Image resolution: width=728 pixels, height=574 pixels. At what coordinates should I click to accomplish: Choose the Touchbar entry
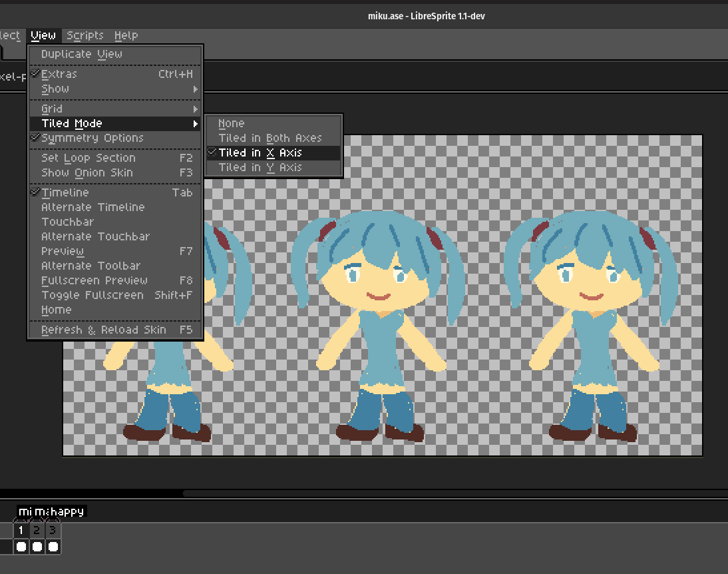(115, 222)
